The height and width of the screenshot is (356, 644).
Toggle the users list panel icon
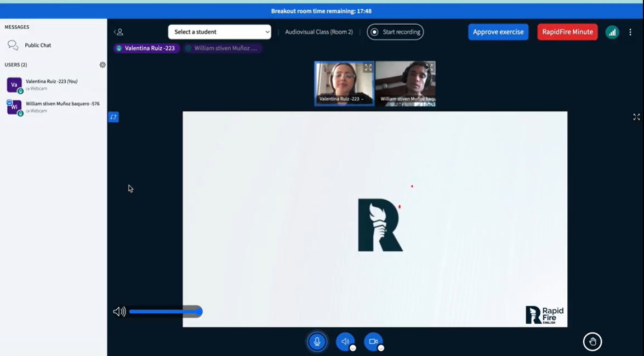[118, 32]
